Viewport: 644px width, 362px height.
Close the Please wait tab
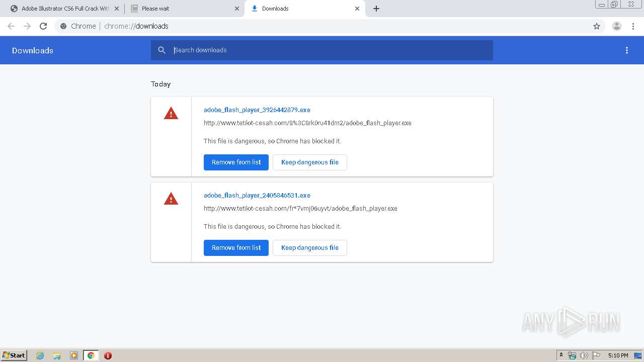pyautogui.click(x=237, y=9)
